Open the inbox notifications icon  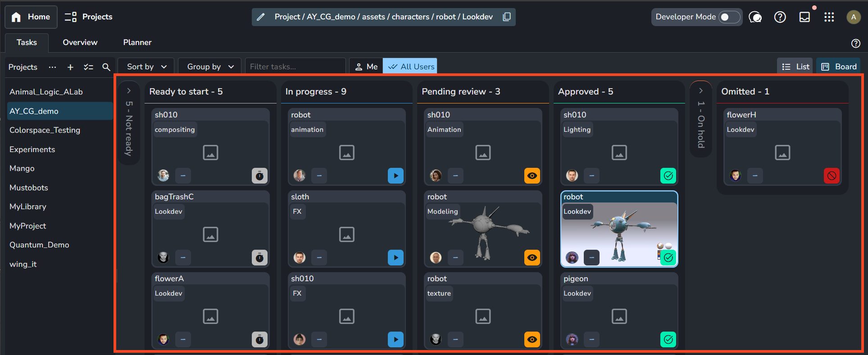click(x=804, y=17)
